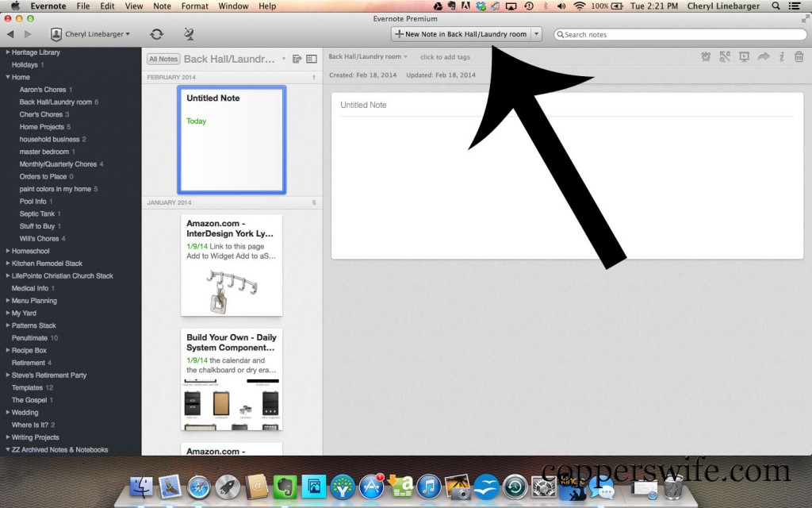Launch Safari from the Dock
Image resolution: width=812 pixels, height=508 pixels.
[x=198, y=487]
